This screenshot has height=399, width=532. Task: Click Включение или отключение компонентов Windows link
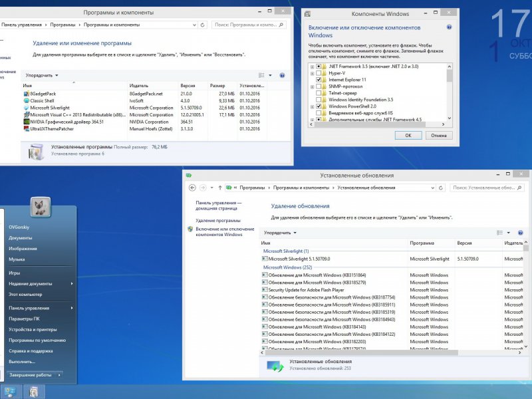click(225, 231)
